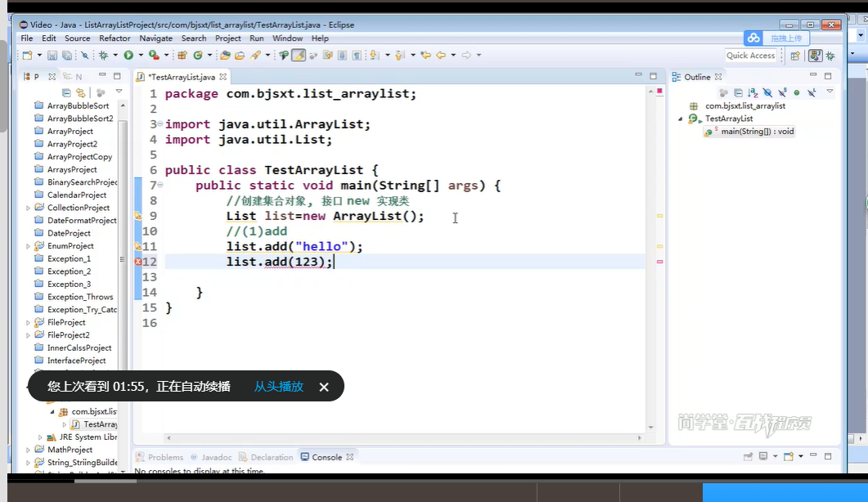Focus the Quick Access search field
Viewport: 868px width, 502px height.
[750, 56]
